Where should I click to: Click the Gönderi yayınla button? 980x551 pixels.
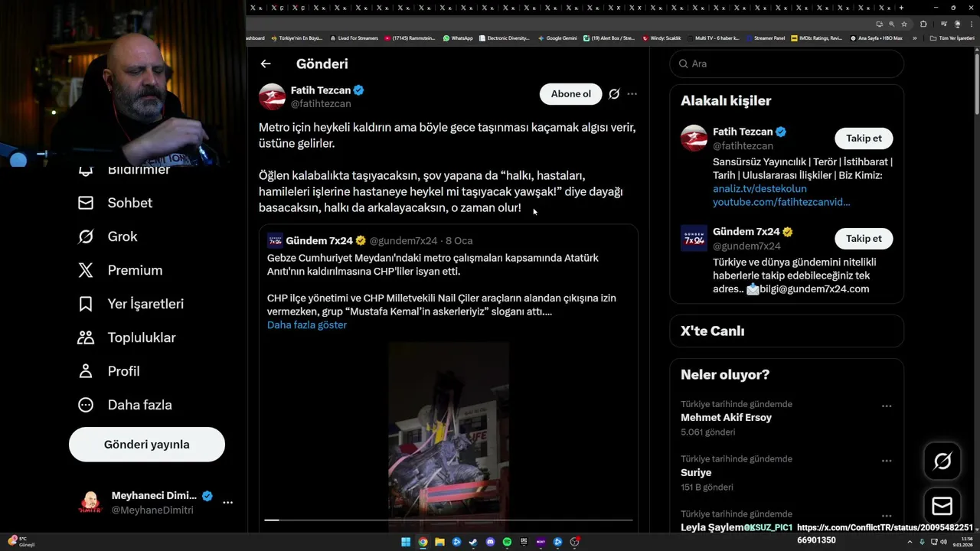pos(147,445)
